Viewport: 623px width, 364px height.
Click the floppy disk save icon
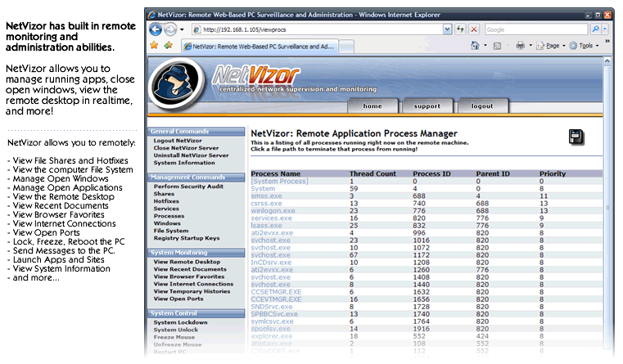point(576,137)
